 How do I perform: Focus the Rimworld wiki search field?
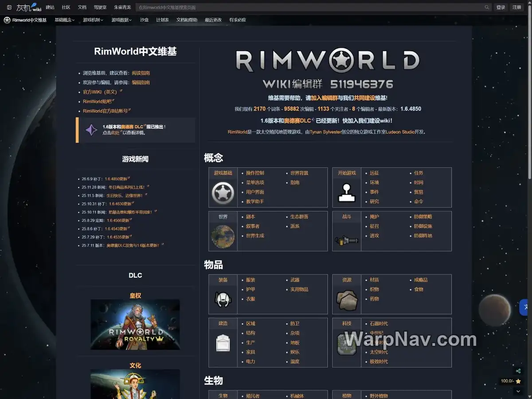pos(309,7)
